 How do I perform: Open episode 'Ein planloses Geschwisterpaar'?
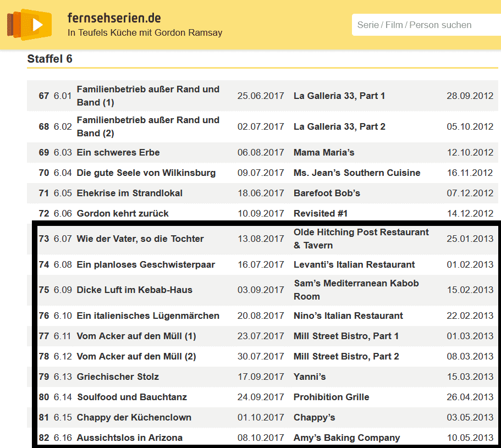click(146, 264)
